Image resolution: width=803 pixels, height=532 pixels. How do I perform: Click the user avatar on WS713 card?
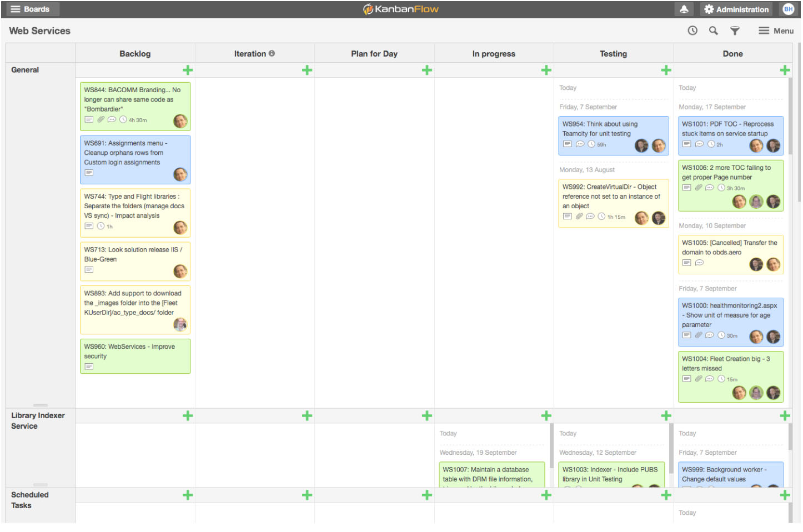[x=180, y=271]
